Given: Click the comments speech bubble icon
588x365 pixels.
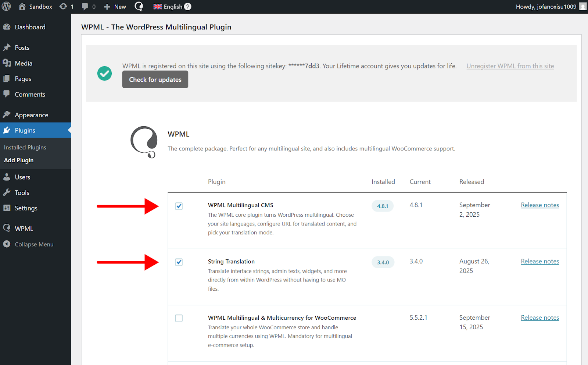Looking at the screenshot, I should [x=85, y=6].
